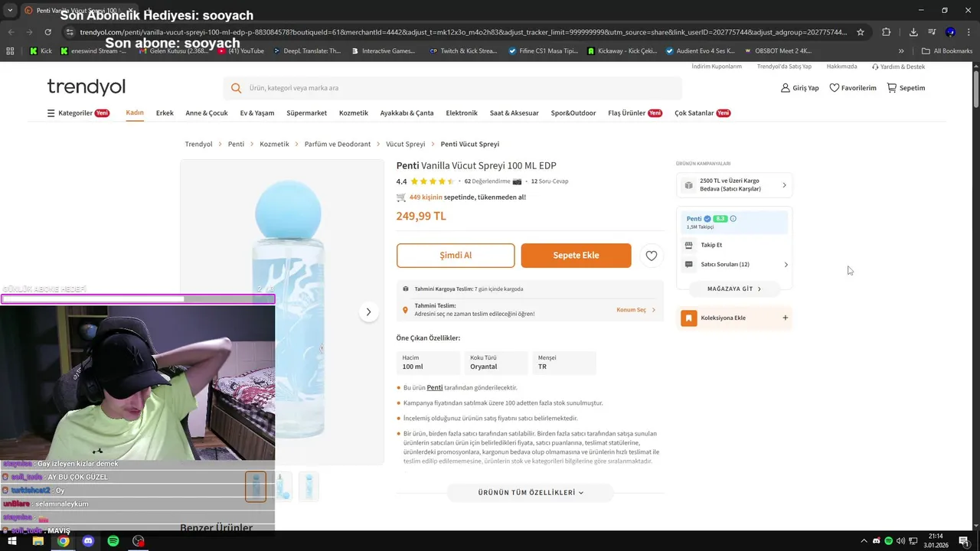Expand Ürünün Tüm Özellikleri section

point(531,493)
